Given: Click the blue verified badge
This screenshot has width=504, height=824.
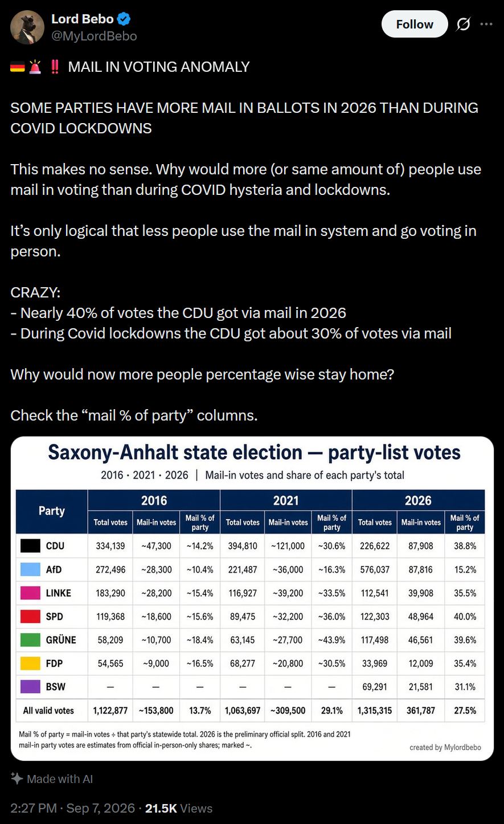Looking at the screenshot, I should click(124, 19).
